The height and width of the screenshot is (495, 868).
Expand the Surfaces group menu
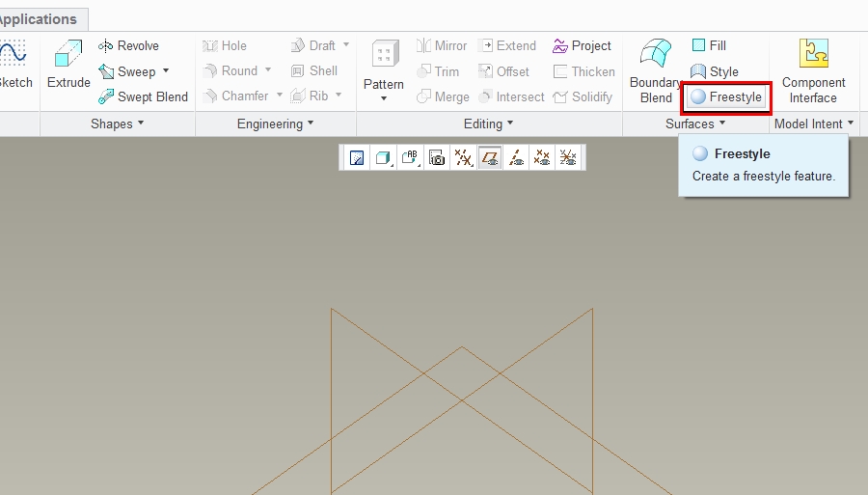(x=695, y=124)
